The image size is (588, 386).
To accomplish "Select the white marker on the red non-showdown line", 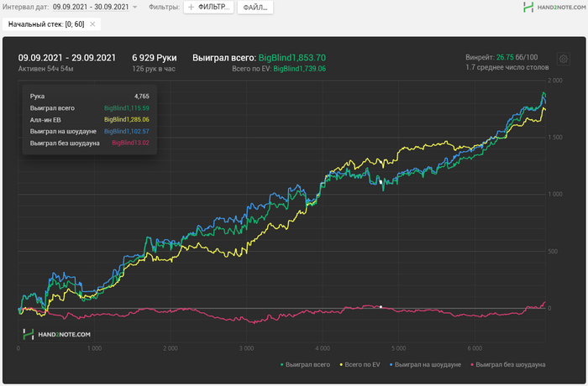I will [381, 307].
